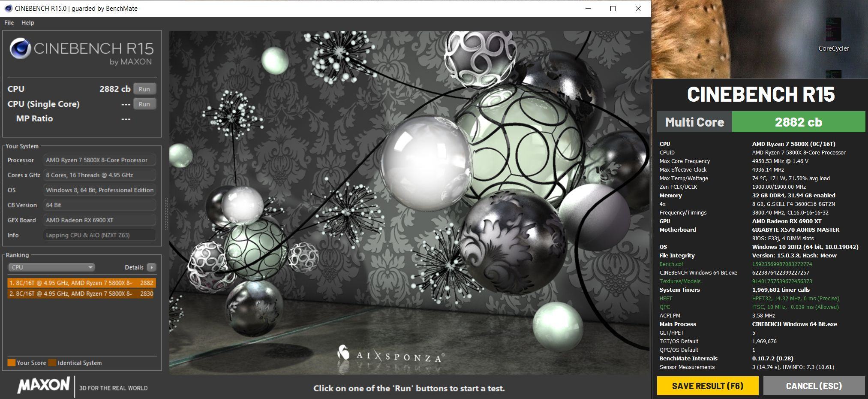The height and width of the screenshot is (399, 868).
Task: Open the Help menu
Action: [28, 23]
